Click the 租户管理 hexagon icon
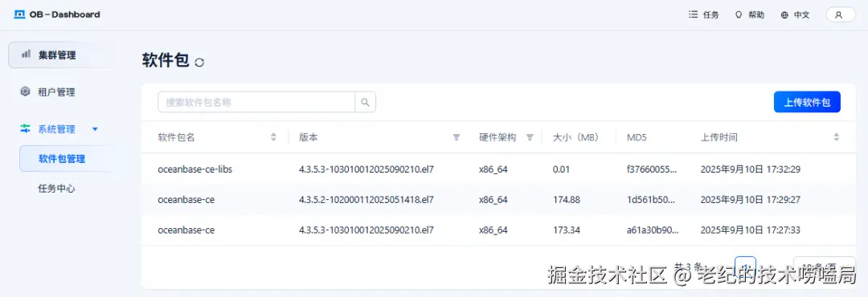Image resolution: width=868 pixels, height=297 pixels. 25,92
